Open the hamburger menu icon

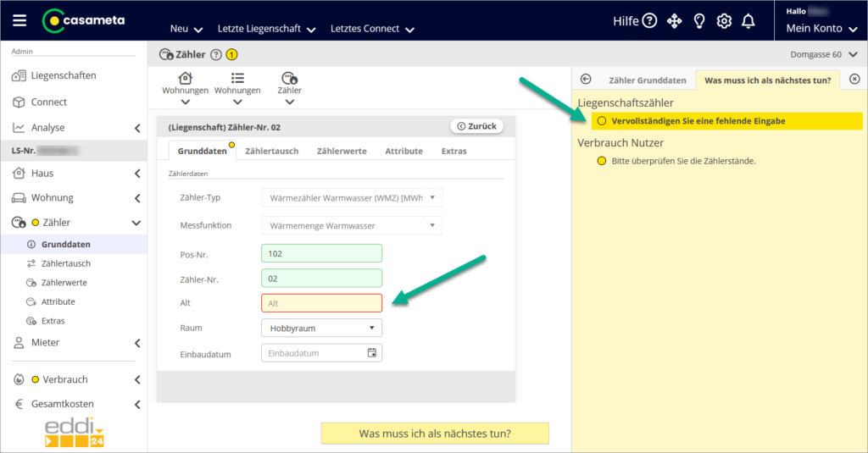[x=20, y=21]
